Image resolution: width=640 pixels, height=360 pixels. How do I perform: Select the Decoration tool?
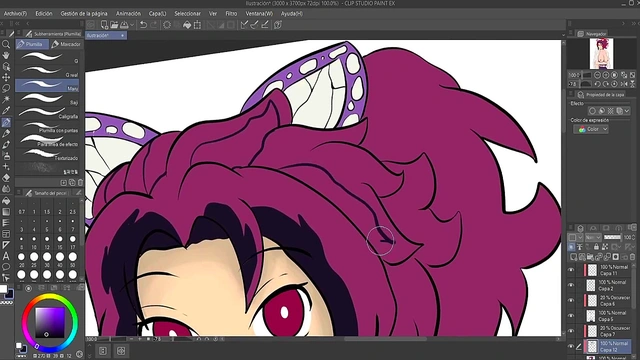click(x=6, y=167)
